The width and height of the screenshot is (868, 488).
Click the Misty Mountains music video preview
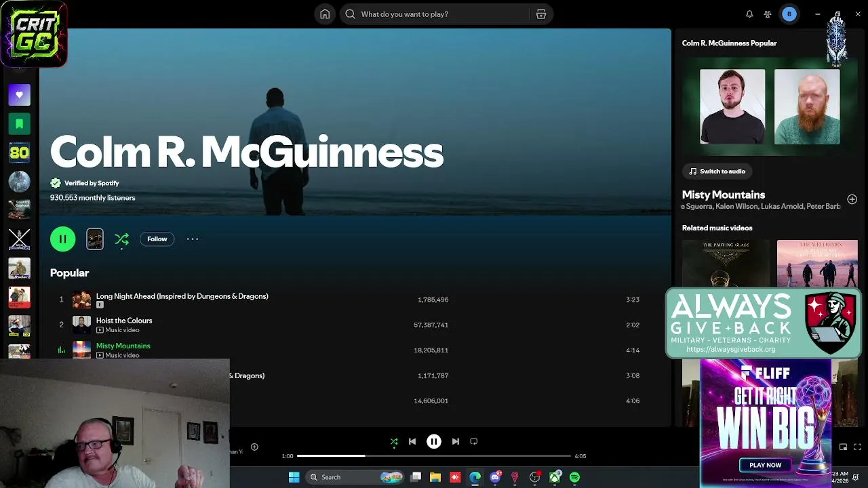tap(770, 106)
